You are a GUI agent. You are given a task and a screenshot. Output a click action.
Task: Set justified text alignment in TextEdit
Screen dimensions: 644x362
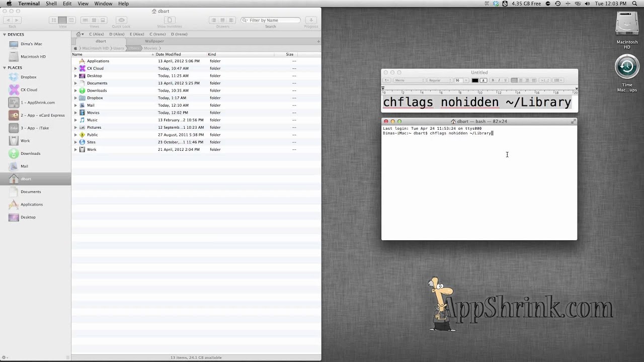pos(534,80)
